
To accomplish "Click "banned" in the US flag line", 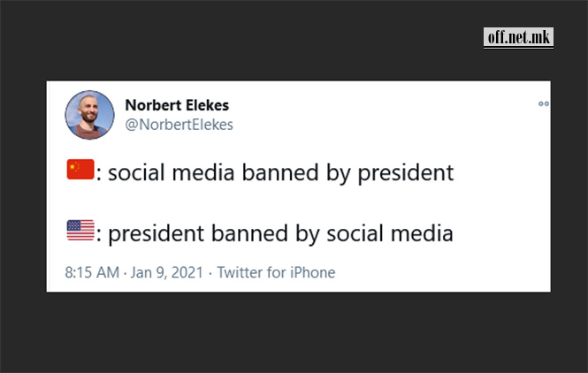I will pos(249,233).
